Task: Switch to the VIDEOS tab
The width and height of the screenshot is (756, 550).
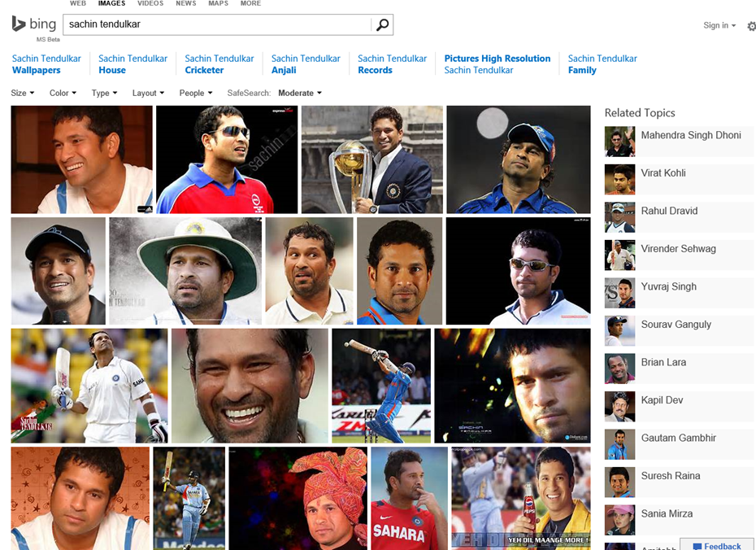Action: (150, 3)
